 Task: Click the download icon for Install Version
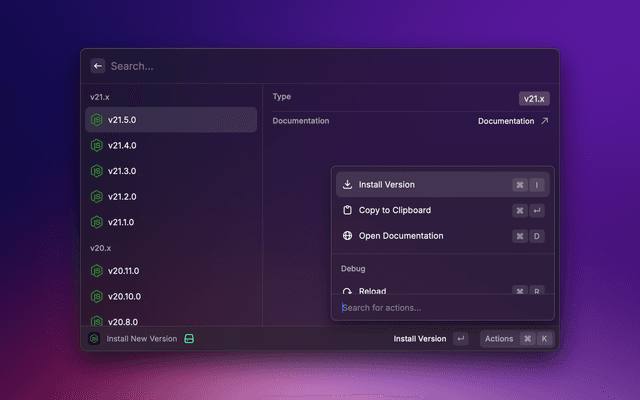pyautogui.click(x=347, y=185)
